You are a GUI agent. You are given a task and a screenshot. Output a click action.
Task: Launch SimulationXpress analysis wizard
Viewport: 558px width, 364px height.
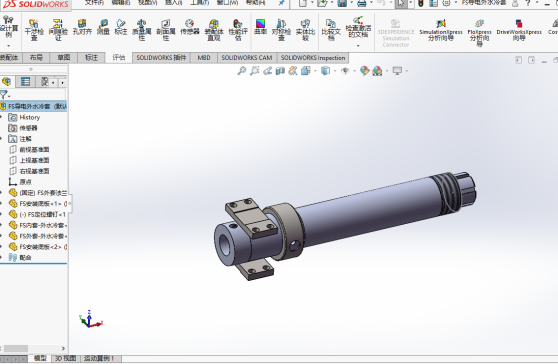441,30
